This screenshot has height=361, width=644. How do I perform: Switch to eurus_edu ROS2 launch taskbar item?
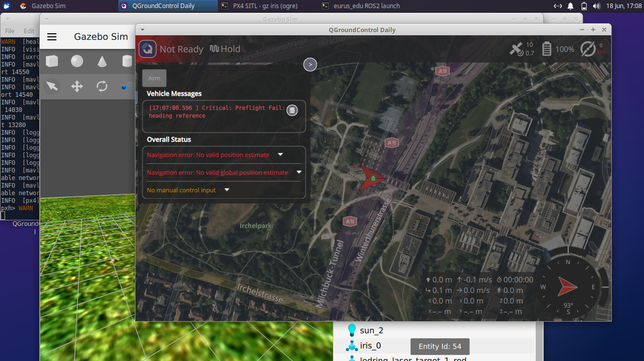tap(370, 6)
